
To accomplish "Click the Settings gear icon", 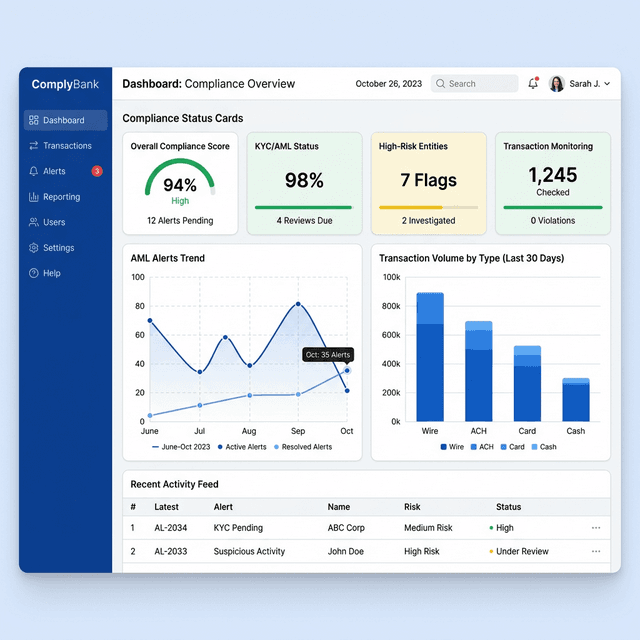I will click(33, 248).
